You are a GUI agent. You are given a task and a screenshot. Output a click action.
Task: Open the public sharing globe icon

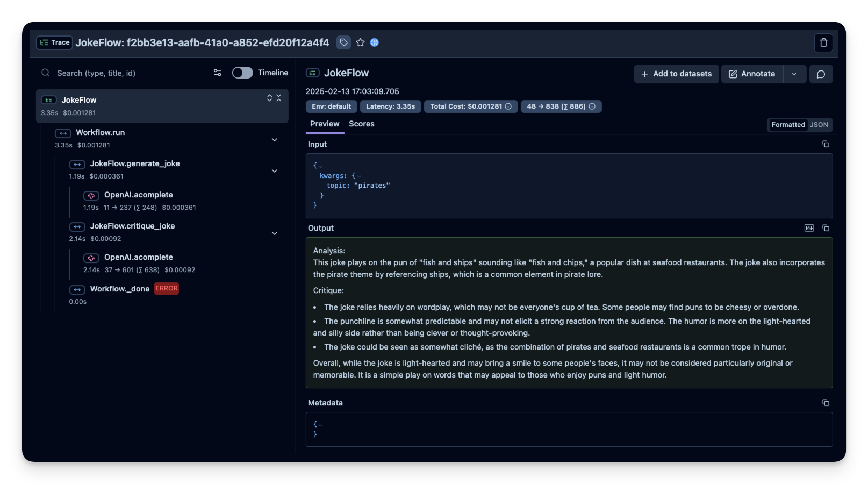click(x=374, y=42)
